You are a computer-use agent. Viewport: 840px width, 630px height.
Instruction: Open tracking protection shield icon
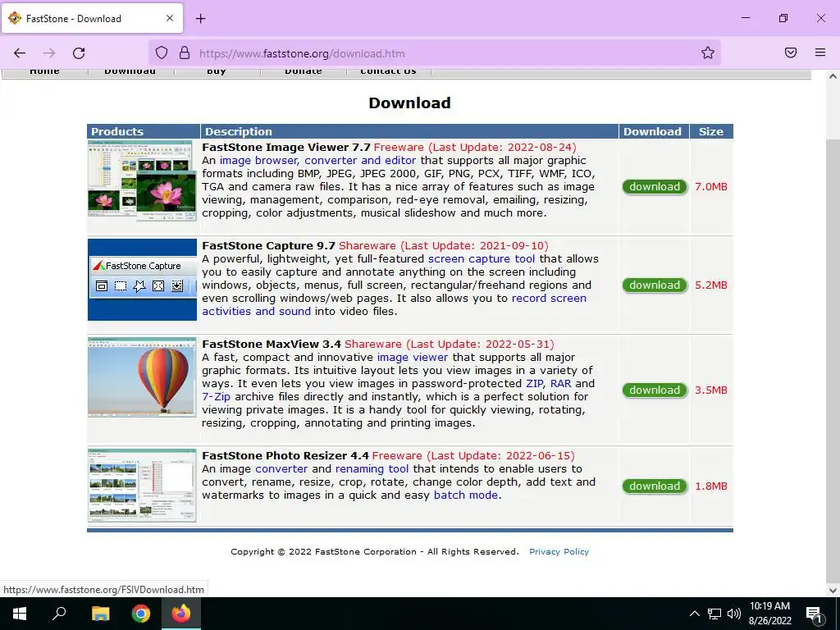(x=162, y=52)
